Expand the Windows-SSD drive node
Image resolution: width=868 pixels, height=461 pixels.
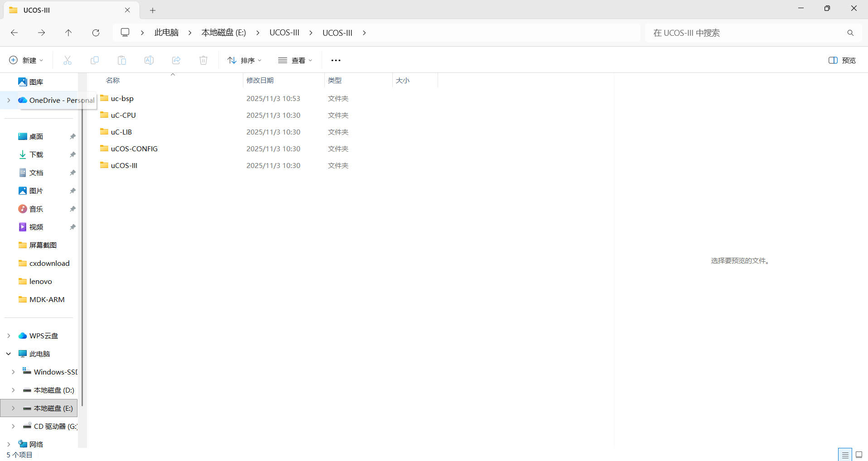coord(13,372)
